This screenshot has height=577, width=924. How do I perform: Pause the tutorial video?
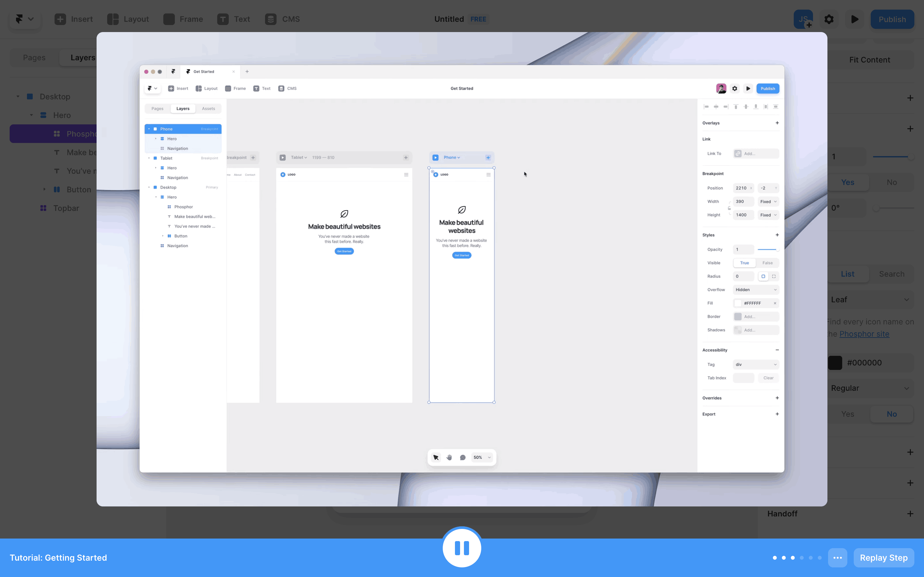coord(462,548)
